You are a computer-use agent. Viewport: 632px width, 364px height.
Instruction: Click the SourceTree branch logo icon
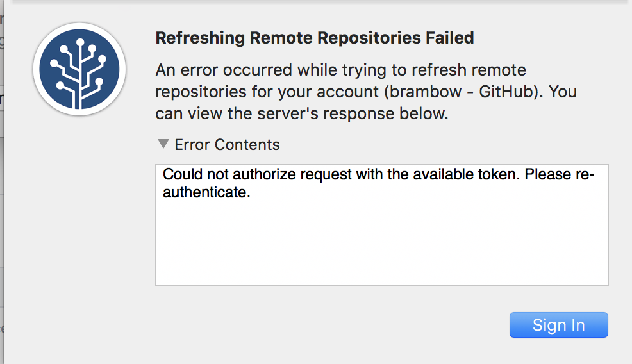tap(79, 69)
